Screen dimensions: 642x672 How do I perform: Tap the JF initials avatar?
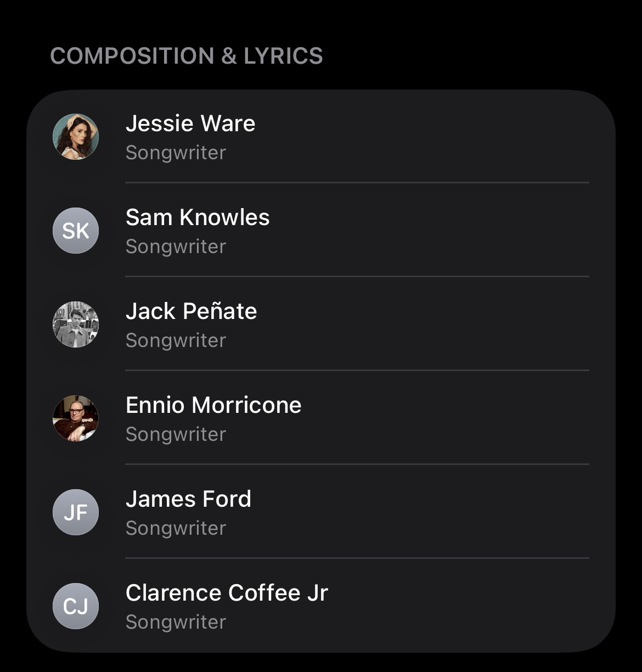[76, 512]
